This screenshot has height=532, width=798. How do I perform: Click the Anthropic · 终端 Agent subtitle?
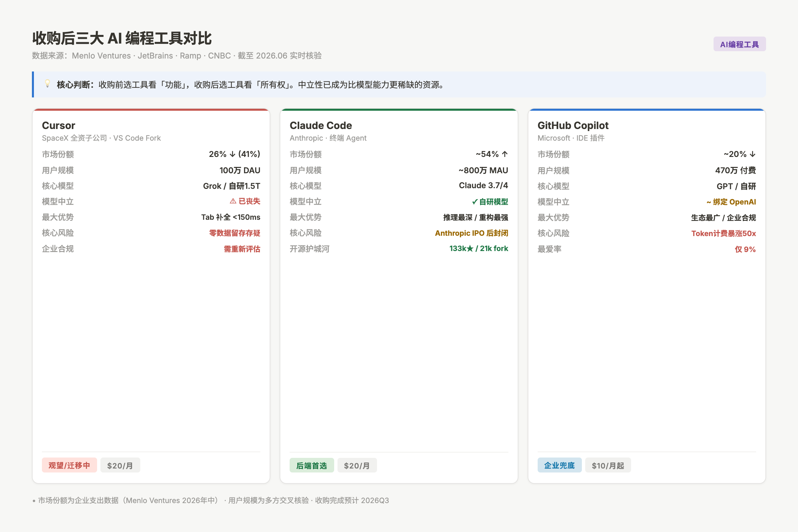pos(328,138)
